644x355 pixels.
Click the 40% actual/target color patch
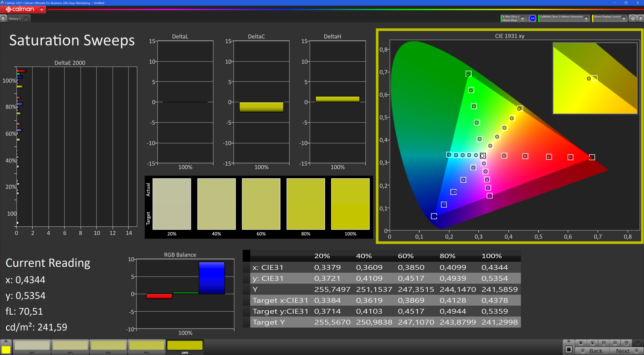(x=216, y=204)
